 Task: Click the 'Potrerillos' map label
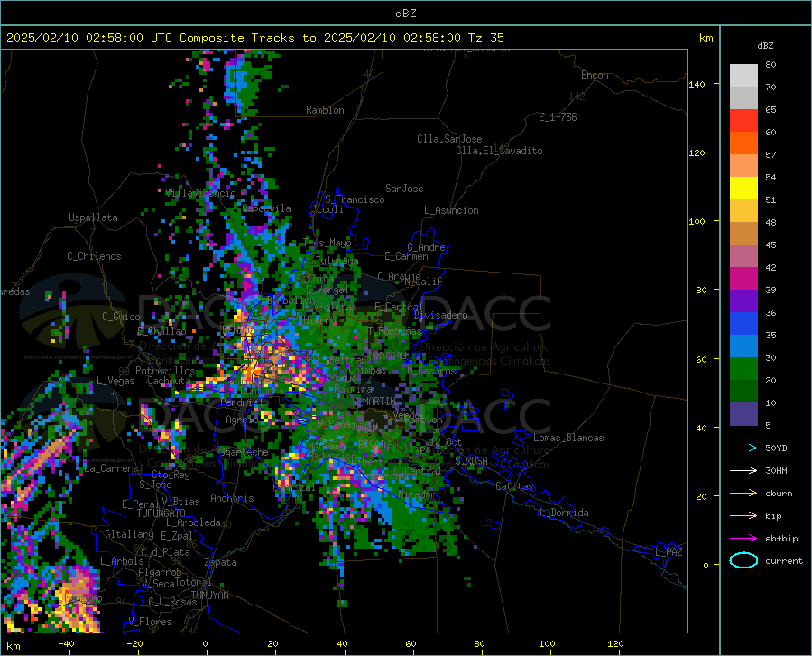[x=165, y=371]
